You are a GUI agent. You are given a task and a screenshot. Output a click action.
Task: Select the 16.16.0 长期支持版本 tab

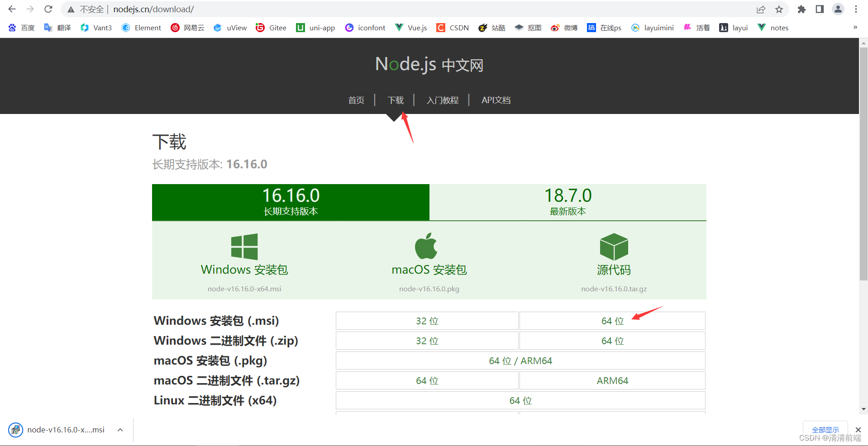click(x=291, y=202)
